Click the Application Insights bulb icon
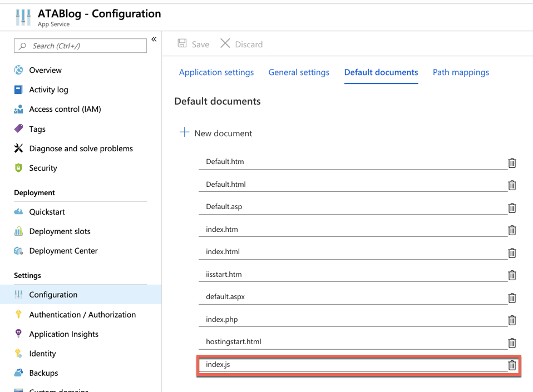Viewport: 533px width, 392px height. coord(18,334)
